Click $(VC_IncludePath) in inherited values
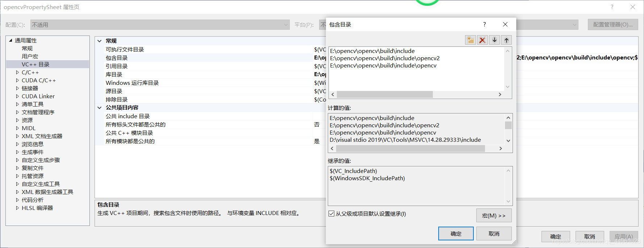Image resolution: width=644 pixels, height=248 pixels. click(353, 171)
